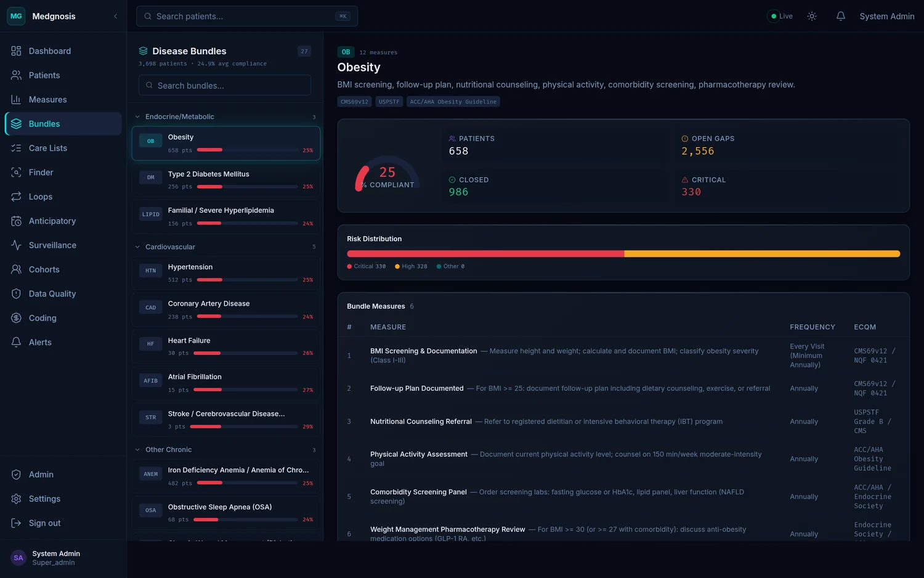Select the Data Quality shield icon
924x578 pixels.
[x=16, y=294]
